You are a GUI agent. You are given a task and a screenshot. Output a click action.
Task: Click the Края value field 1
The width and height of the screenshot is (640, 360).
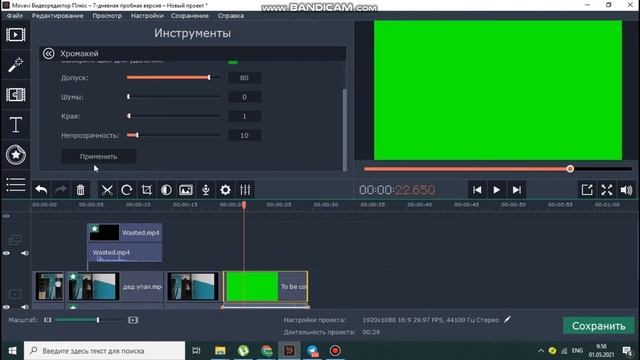click(x=244, y=116)
